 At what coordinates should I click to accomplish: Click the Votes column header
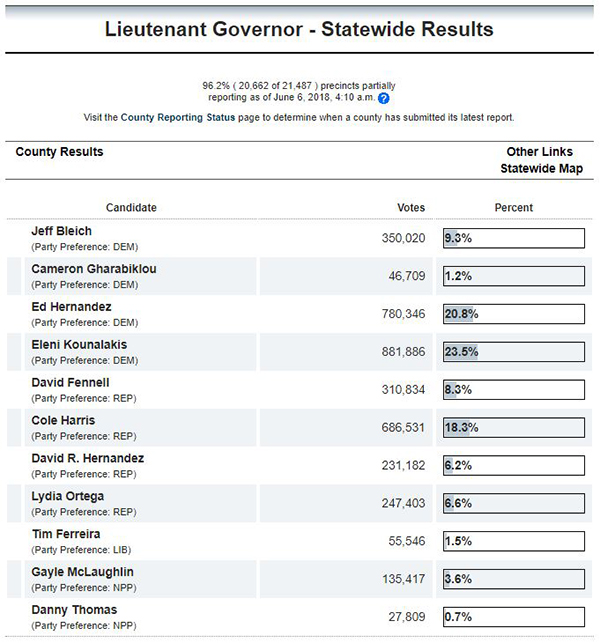[411, 207]
